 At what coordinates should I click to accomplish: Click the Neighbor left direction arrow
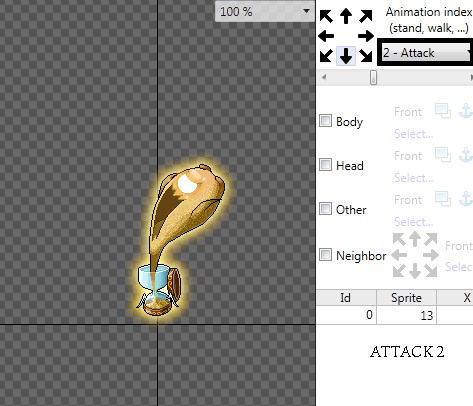click(x=399, y=255)
